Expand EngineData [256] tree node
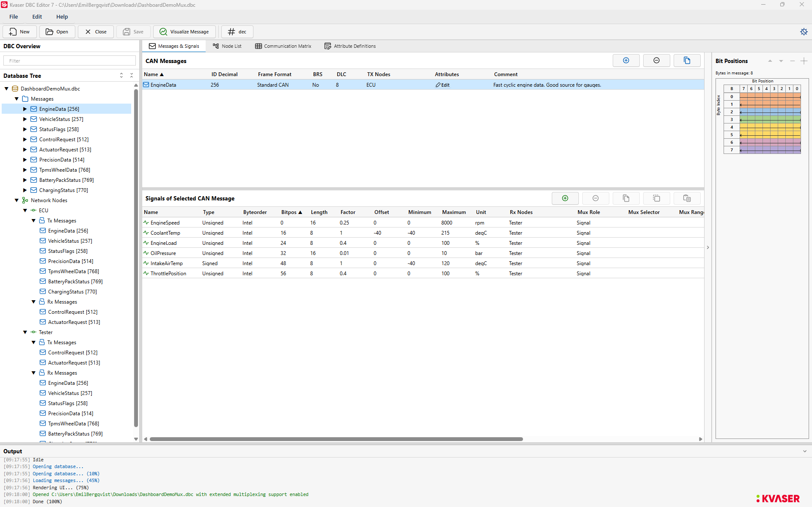This screenshot has width=812, height=507. pos(25,109)
